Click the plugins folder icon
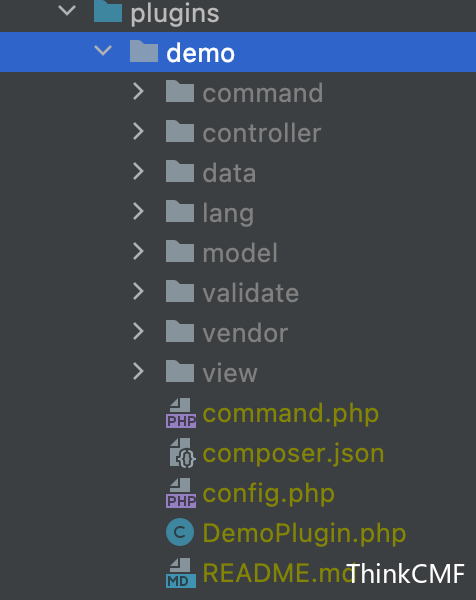 pyautogui.click(x=108, y=11)
